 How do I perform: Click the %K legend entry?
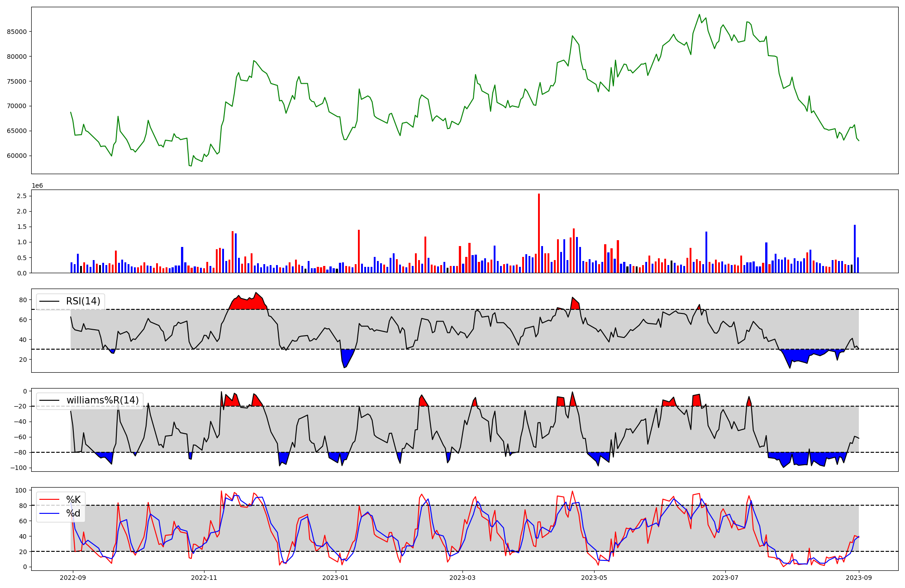[x=73, y=499]
